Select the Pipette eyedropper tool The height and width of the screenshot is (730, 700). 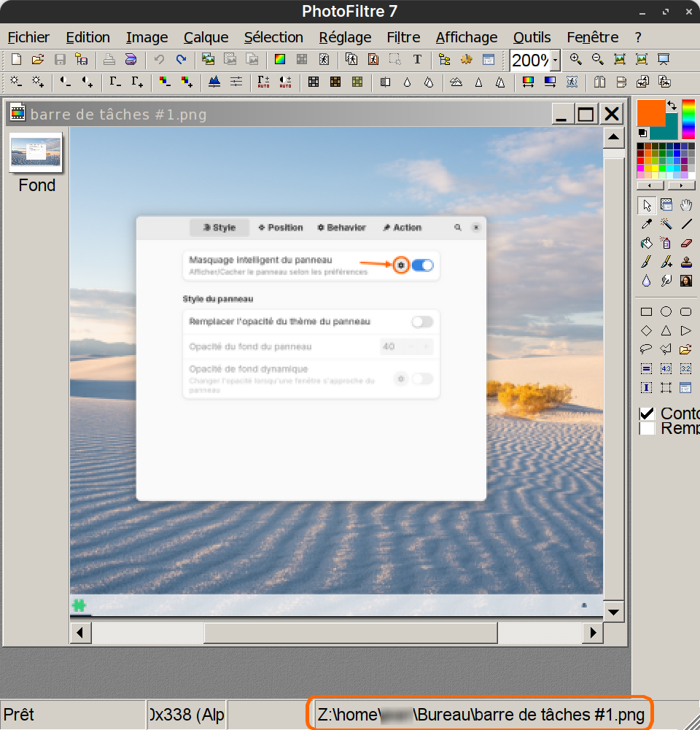pyautogui.click(x=646, y=224)
